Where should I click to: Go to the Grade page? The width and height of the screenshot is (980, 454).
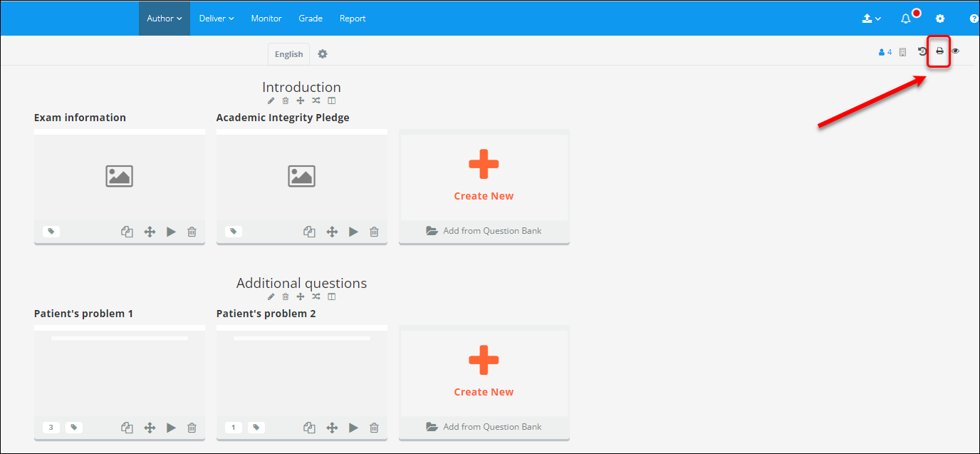tap(311, 19)
